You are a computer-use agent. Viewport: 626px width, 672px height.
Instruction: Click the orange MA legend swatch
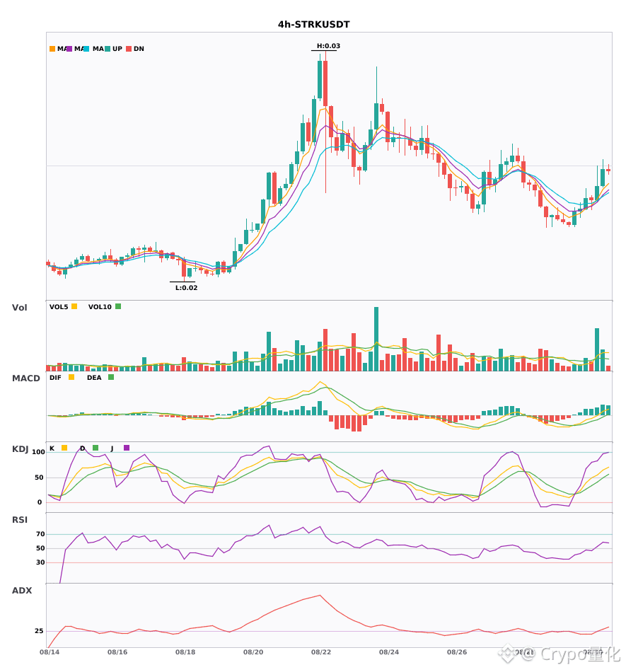click(52, 49)
